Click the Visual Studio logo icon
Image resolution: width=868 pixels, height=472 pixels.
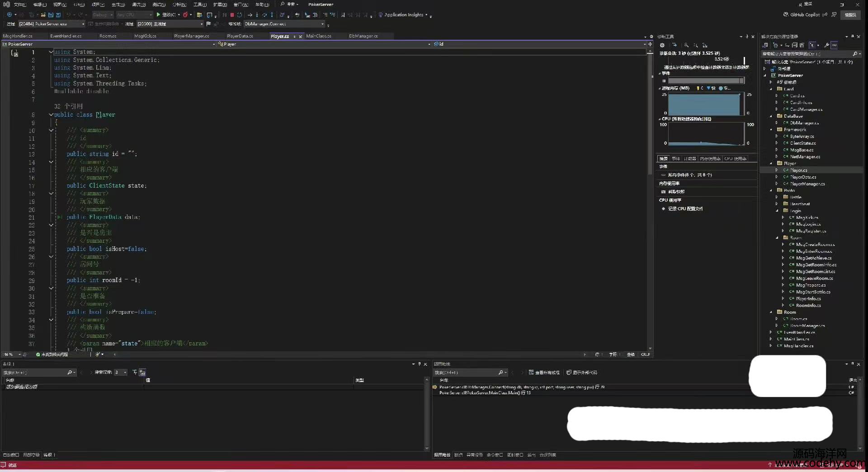click(6, 5)
